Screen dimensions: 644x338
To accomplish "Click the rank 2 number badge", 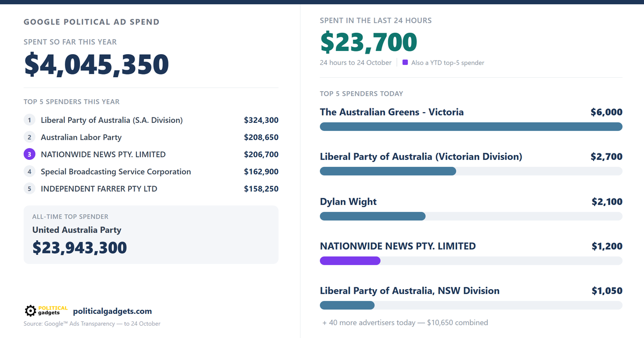I will point(30,137).
